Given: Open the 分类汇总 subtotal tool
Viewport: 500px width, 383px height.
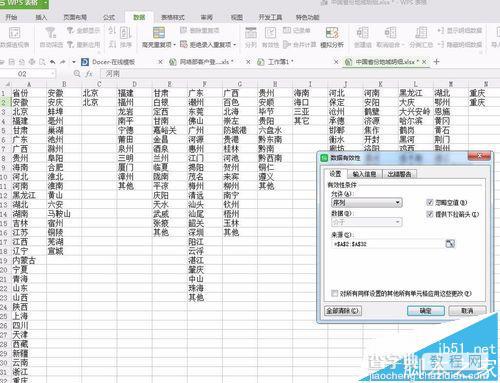Looking at the screenshot, I should point(421,37).
